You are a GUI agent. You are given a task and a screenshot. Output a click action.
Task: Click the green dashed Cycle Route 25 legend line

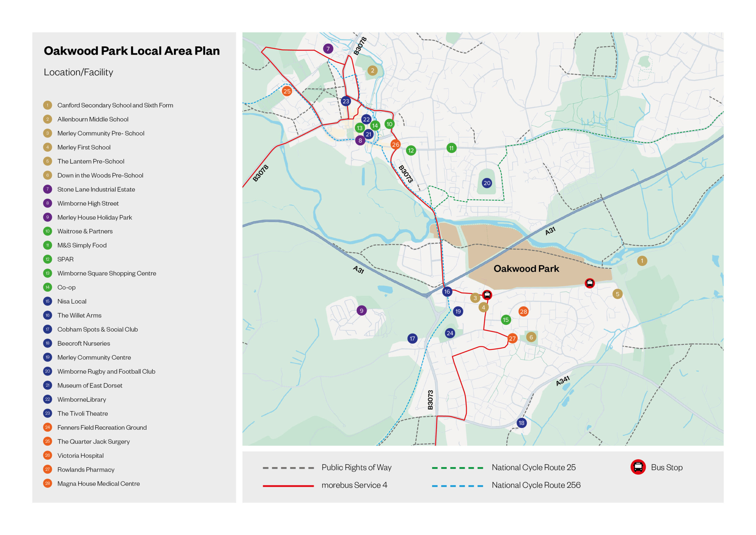tap(457, 468)
